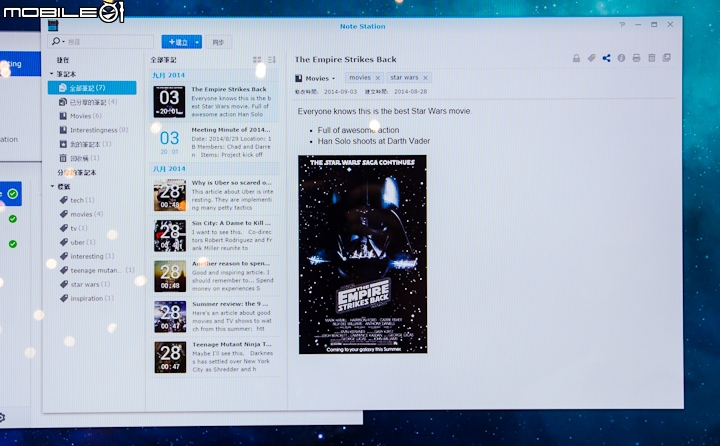Open the 回收桶 (1) recycle bin
This screenshot has height=446, width=720.
[x=79, y=158]
